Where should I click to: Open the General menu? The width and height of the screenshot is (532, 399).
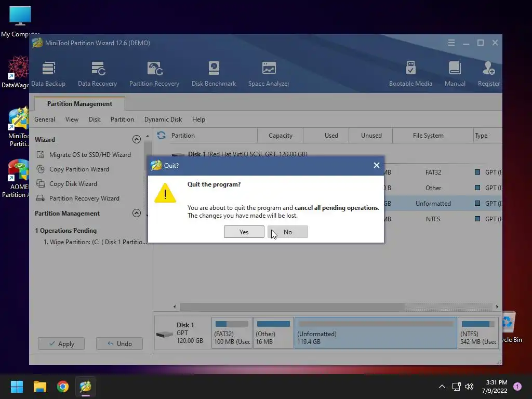[45, 119]
